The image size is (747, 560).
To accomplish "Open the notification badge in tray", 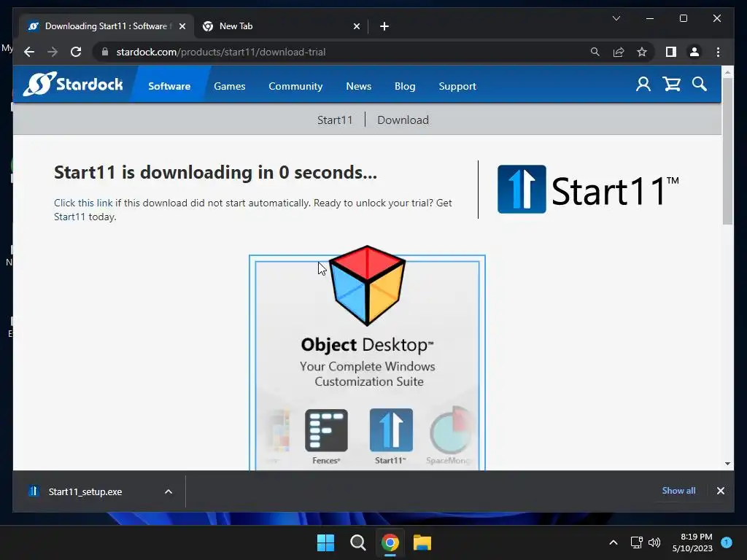I will point(727,542).
